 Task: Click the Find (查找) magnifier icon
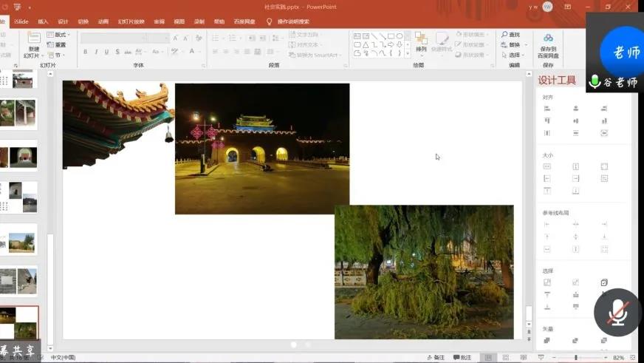(504, 35)
